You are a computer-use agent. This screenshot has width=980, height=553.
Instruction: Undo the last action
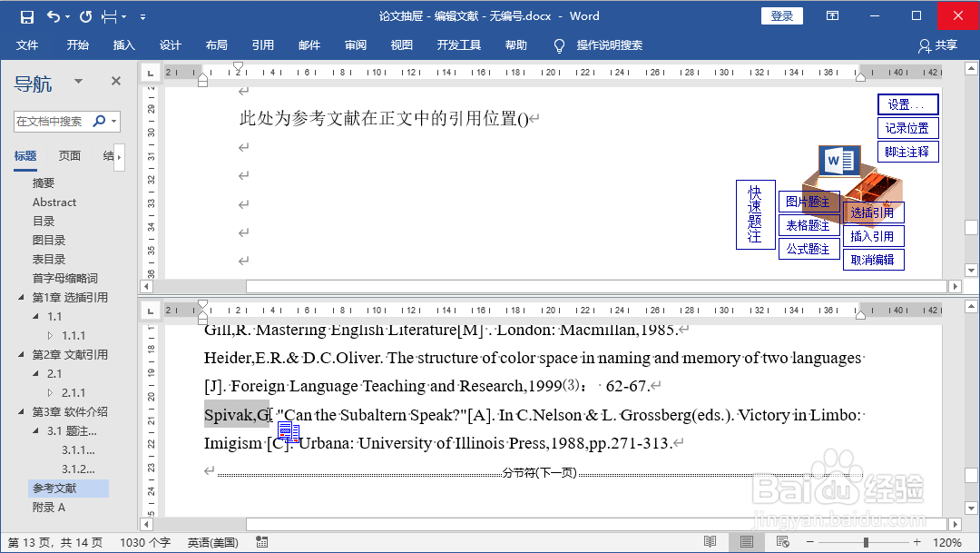click(54, 17)
